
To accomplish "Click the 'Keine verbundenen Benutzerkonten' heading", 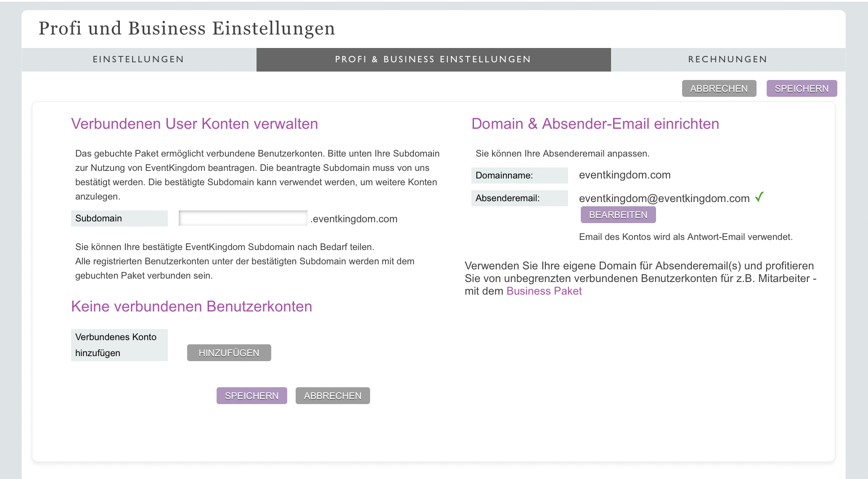I will tap(191, 306).
